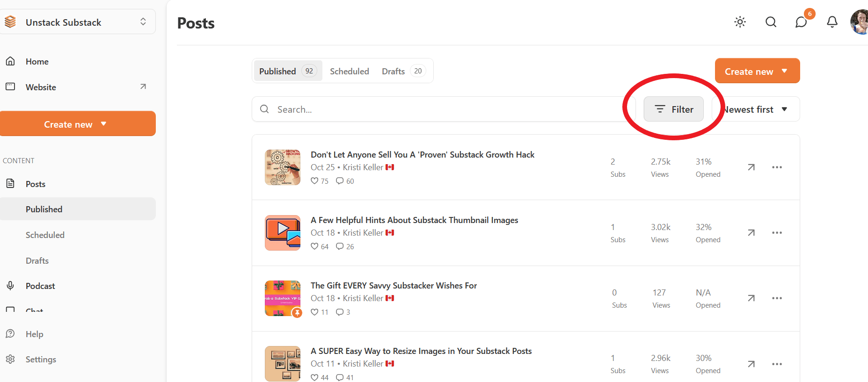Click '30% Opened' stat on Resize Images post

[x=708, y=364]
